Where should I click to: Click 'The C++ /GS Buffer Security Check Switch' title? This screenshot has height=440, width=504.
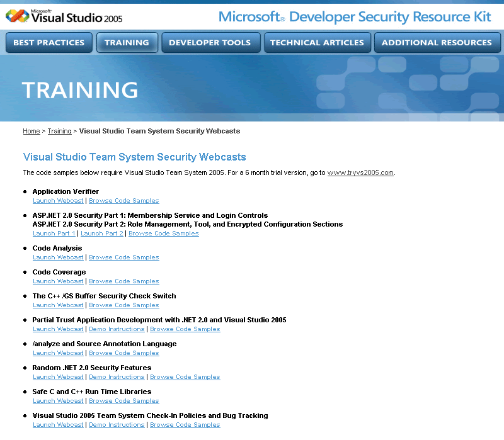(104, 296)
